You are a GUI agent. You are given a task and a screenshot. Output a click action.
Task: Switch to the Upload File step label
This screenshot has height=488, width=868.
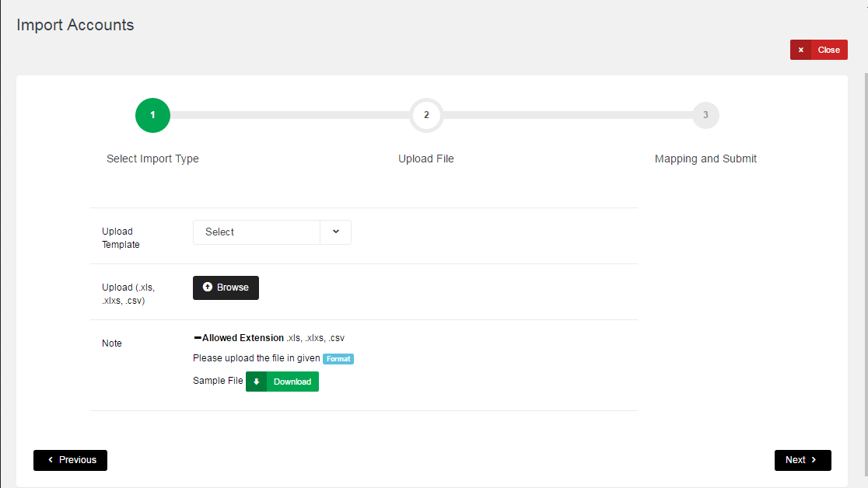tap(426, 159)
